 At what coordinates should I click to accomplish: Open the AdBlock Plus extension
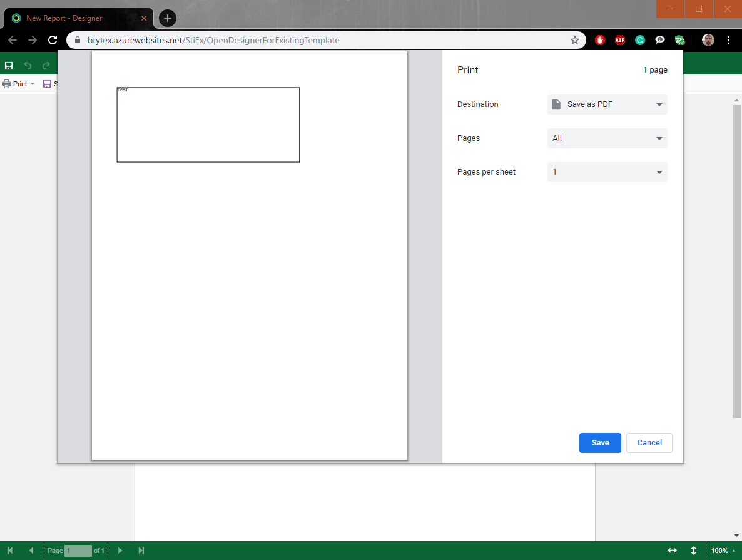(x=620, y=40)
